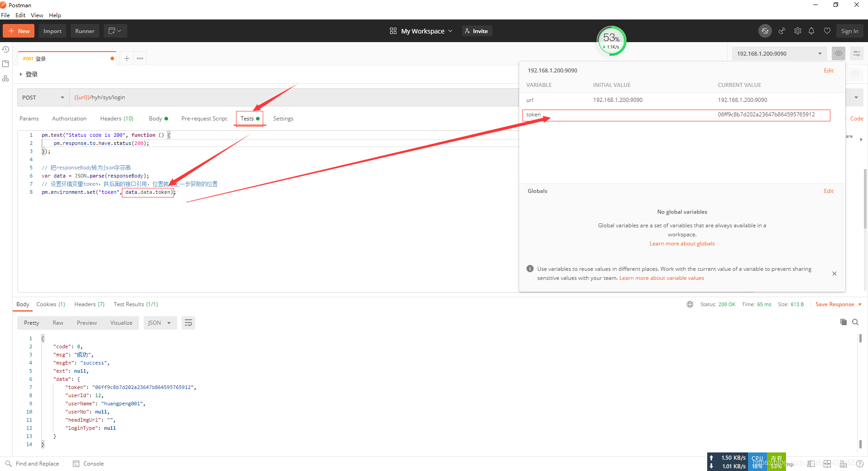The image size is (868, 471).
Task: Click the request URL input field
Action: [x=294, y=97]
